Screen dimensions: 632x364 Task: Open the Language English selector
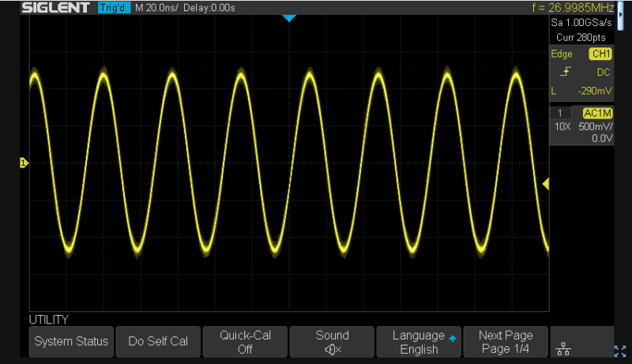pyautogui.click(x=419, y=342)
